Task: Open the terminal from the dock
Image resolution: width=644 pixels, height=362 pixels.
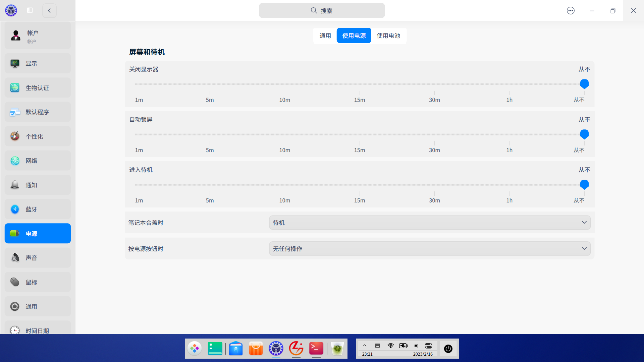Action: click(316, 349)
